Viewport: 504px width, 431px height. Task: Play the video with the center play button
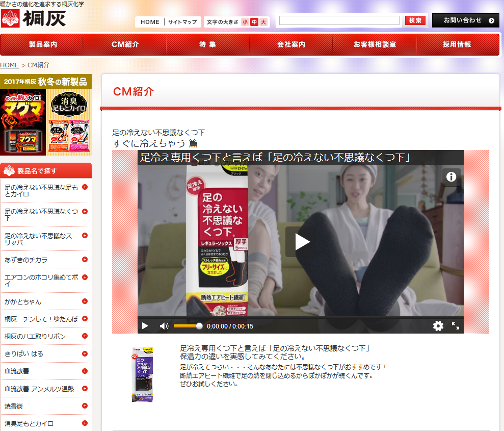coord(301,242)
